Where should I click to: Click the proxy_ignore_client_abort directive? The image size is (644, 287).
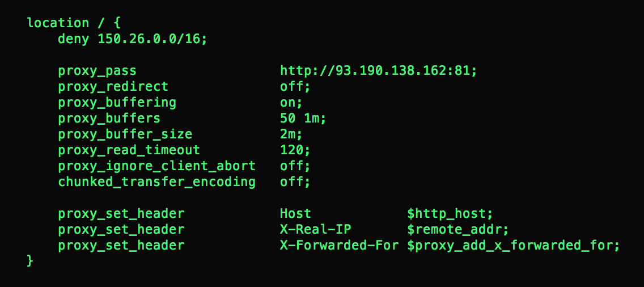[156, 166]
